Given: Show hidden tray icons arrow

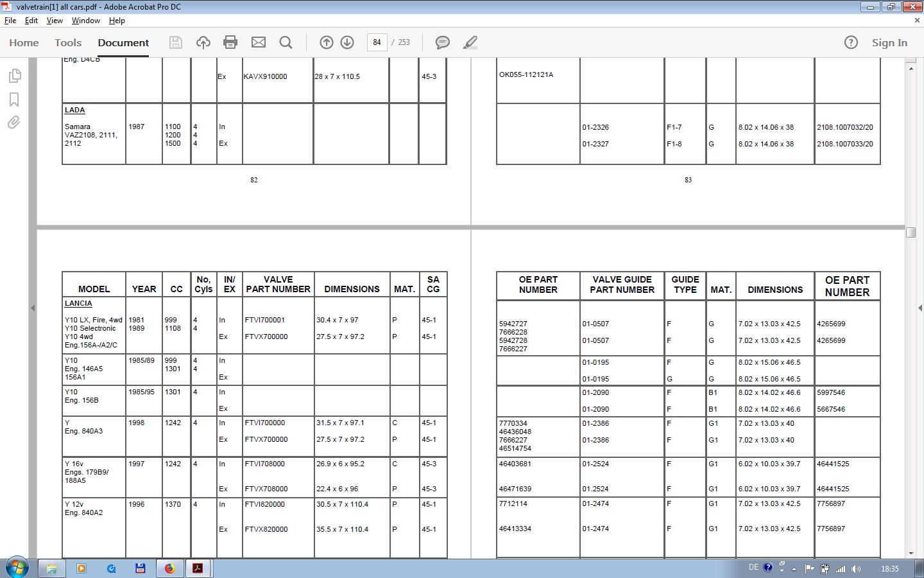Looking at the screenshot, I should click(x=794, y=569).
